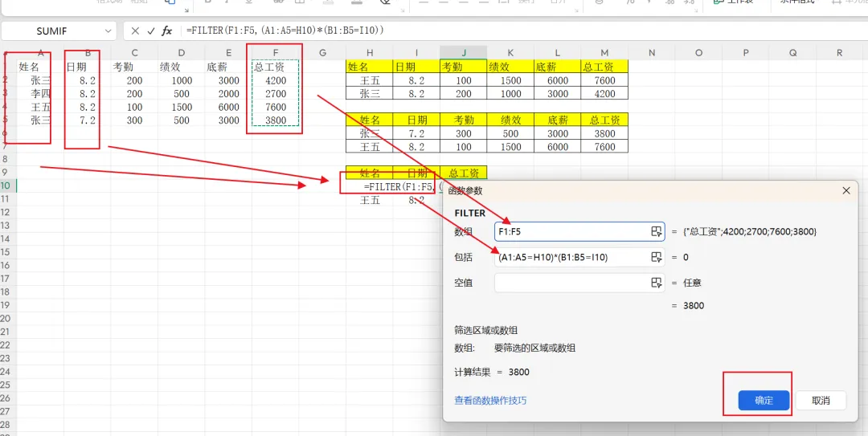Select cell D2 showing 1000

click(x=182, y=80)
